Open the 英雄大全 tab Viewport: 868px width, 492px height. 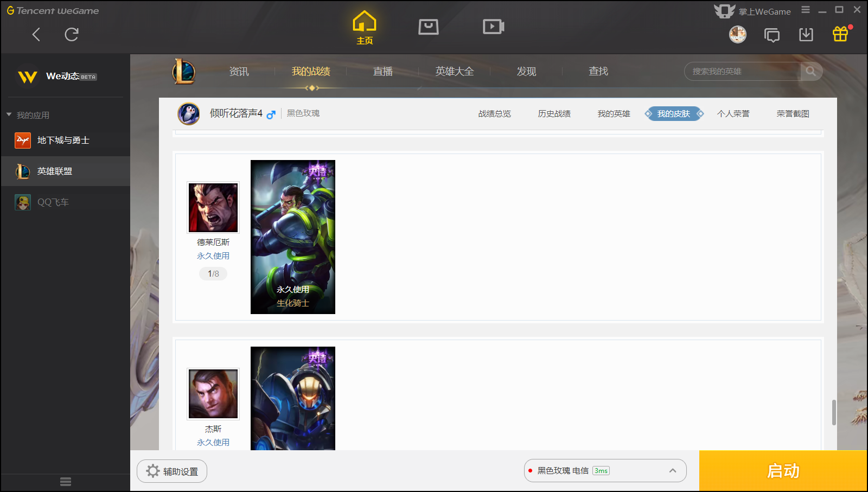(455, 72)
